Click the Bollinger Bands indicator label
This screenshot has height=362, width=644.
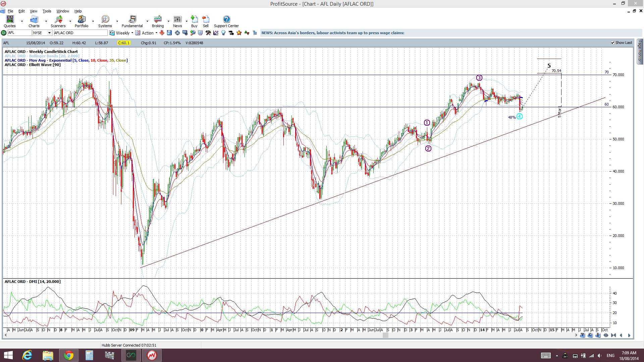point(42,56)
